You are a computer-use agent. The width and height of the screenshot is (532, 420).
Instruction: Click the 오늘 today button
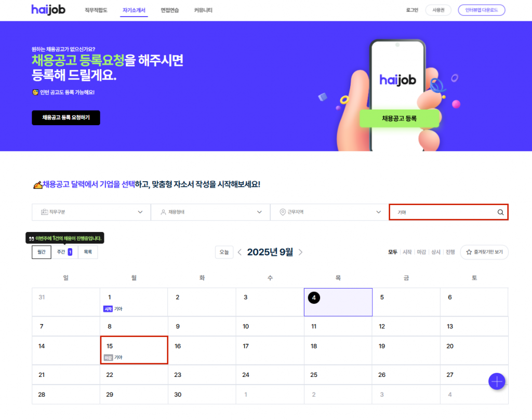(x=224, y=252)
